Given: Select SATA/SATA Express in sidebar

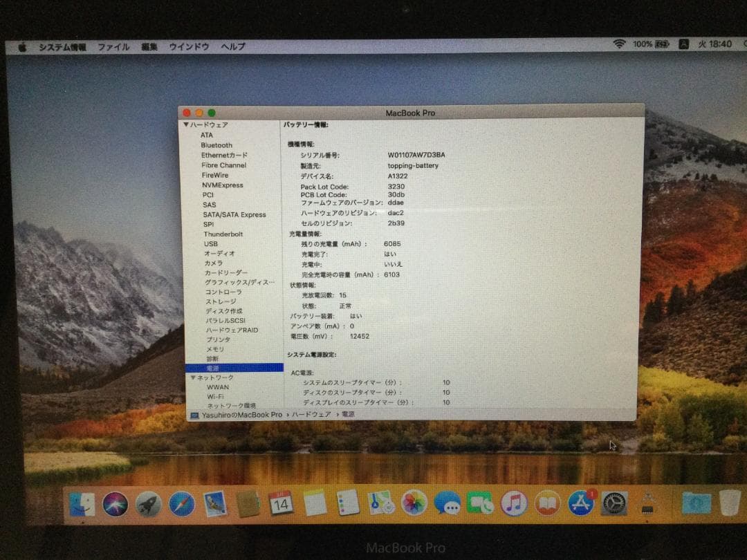Looking at the screenshot, I should click(234, 215).
